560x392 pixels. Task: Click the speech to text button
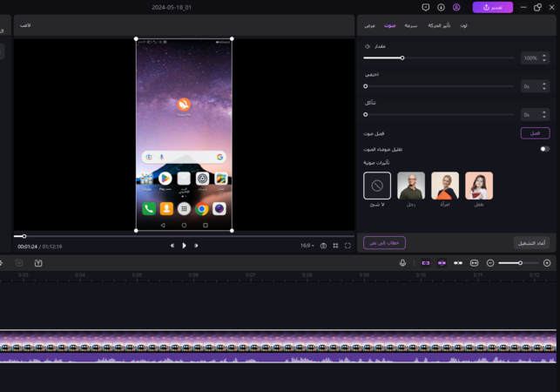pyautogui.click(x=384, y=243)
